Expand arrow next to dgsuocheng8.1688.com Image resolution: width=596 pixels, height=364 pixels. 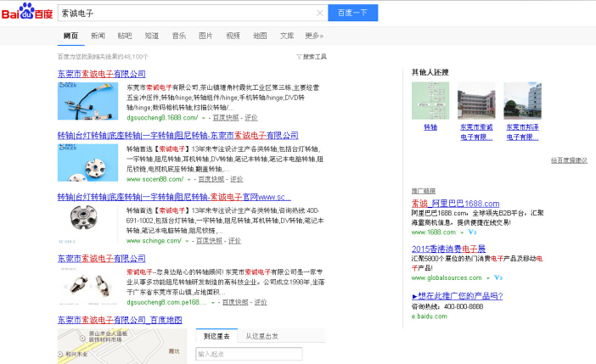click(204, 118)
